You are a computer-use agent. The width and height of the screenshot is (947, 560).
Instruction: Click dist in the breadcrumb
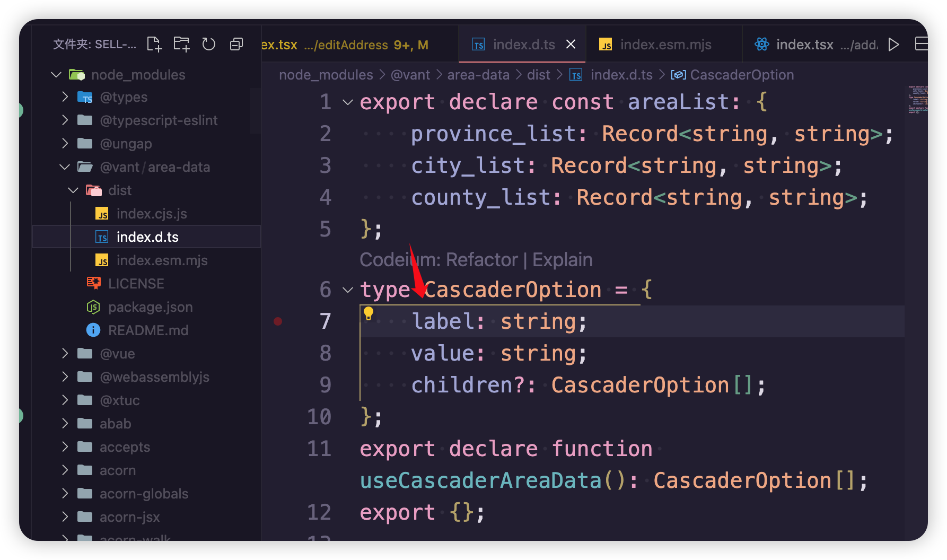[539, 75]
